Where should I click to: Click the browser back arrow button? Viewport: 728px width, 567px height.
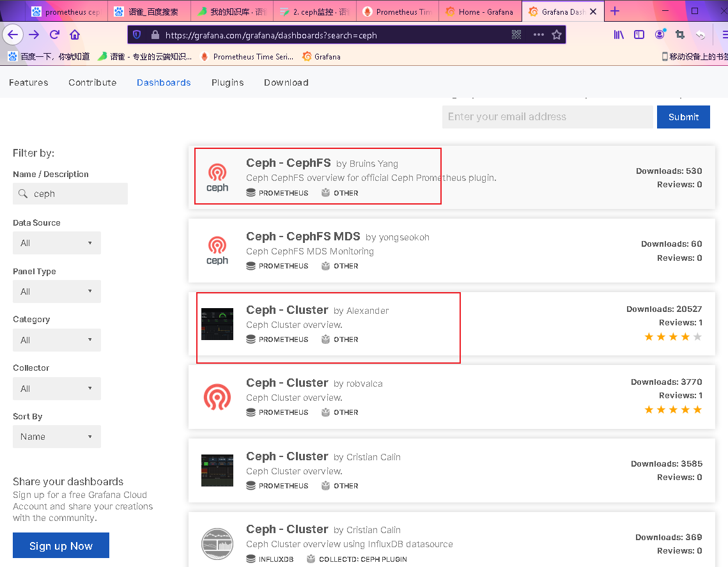(x=13, y=35)
